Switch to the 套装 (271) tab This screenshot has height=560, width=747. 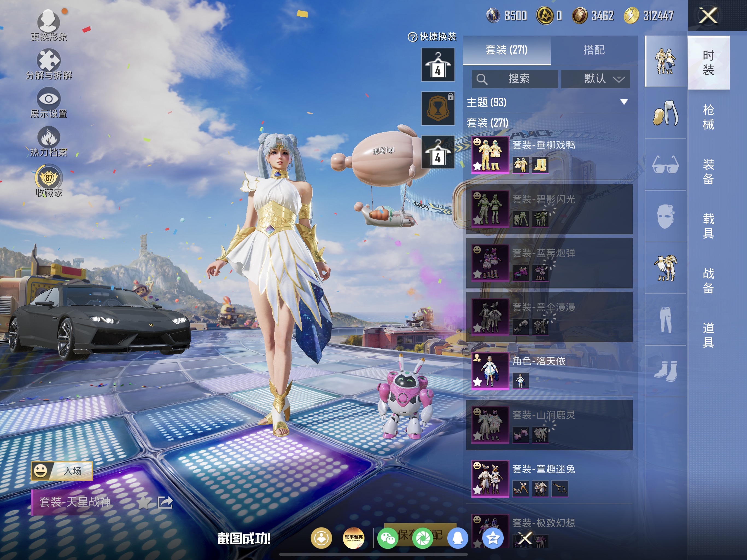click(x=507, y=50)
